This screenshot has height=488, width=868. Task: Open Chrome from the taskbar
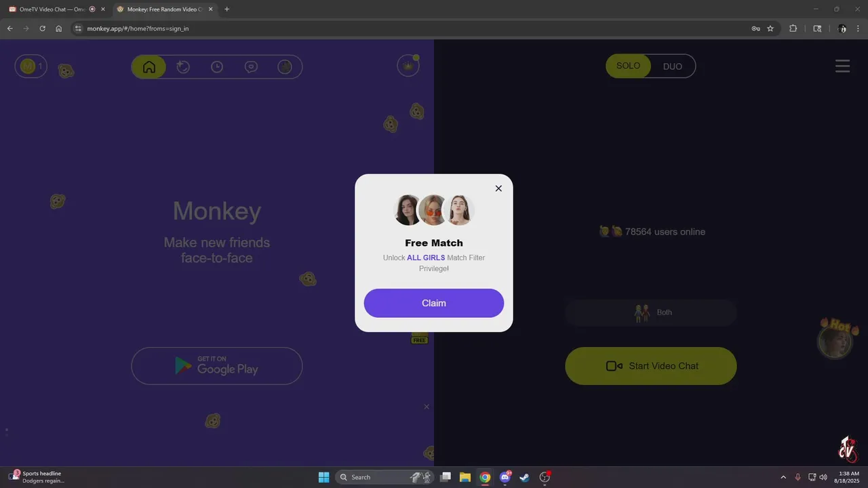coord(485,477)
